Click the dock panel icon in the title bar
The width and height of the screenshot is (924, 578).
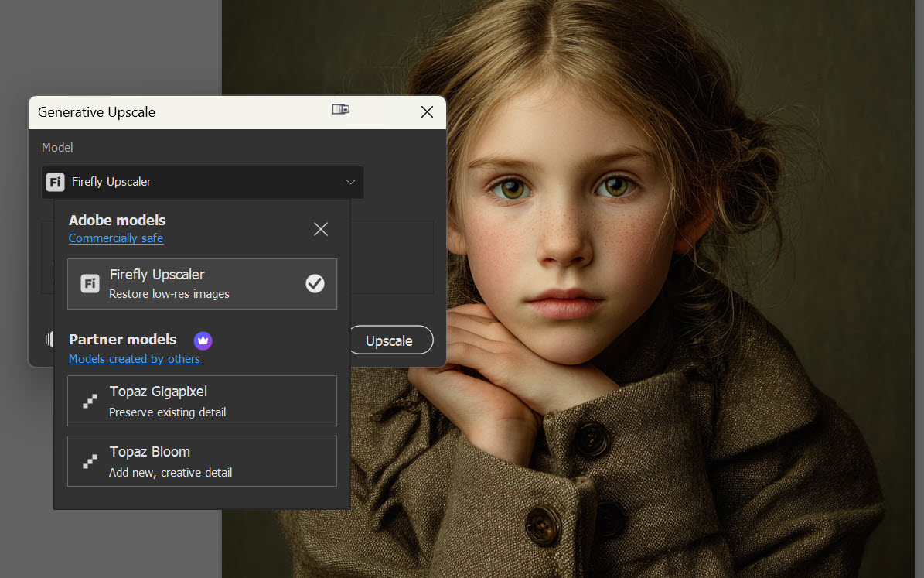click(x=340, y=110)
